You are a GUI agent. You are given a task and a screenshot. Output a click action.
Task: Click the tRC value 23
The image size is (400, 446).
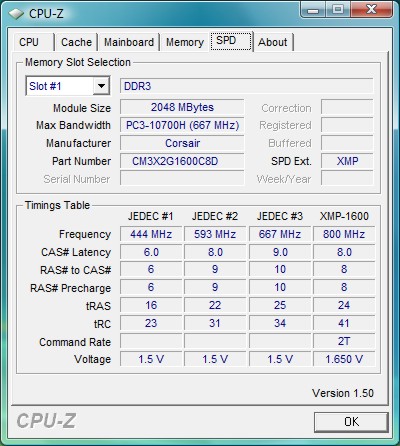click(151, 323)
